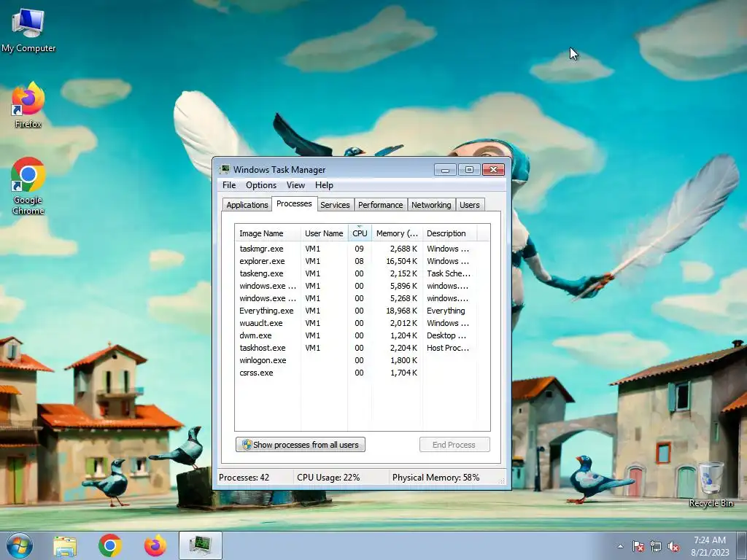This screenshot has height=560, width=747.
Task: Sort by Memory column header
Action: pyautogui.click(x=397, y=233)
